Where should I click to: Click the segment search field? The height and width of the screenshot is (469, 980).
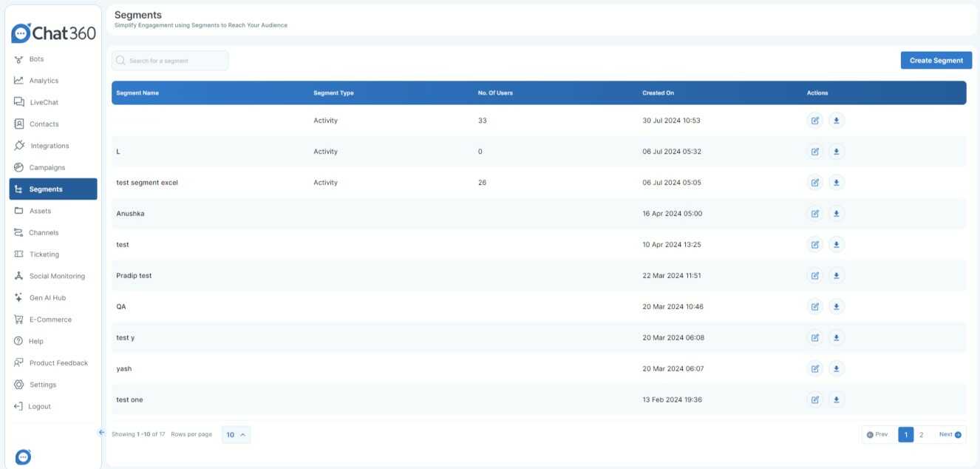click(170, 60)
